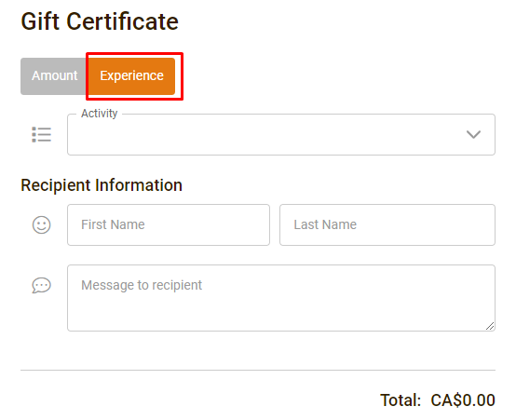The height and width of the screenshot is (420, 516).
Task: Click the Recipient Information heading
Action: coord(102,185)
